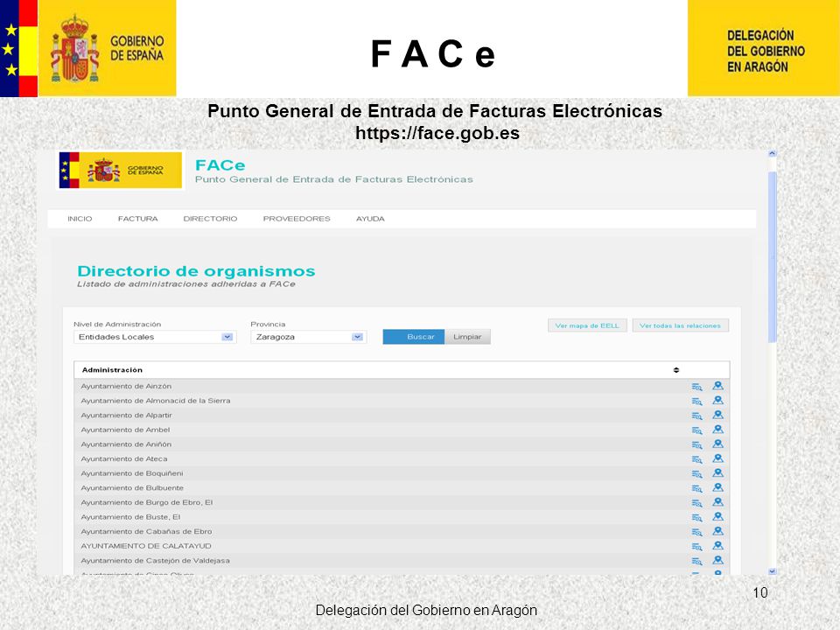Select row Ayuntamiento de Ambel

402,430
